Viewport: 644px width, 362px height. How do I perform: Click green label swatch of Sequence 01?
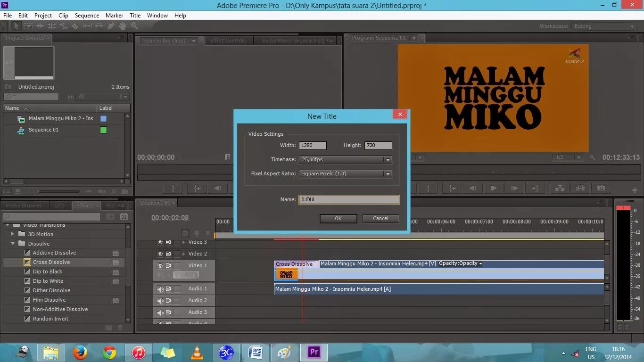(x=104, y=130)
